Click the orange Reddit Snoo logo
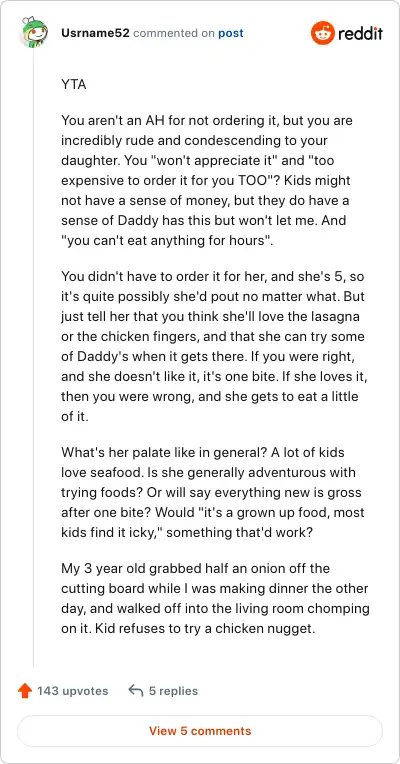This screenshot has height=764, width=400. (x=323, y=33)
